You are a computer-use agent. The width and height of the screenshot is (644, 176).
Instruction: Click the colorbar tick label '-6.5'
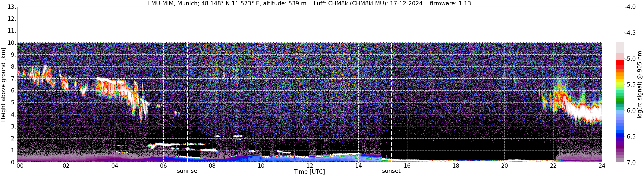(x=630, y=137)
